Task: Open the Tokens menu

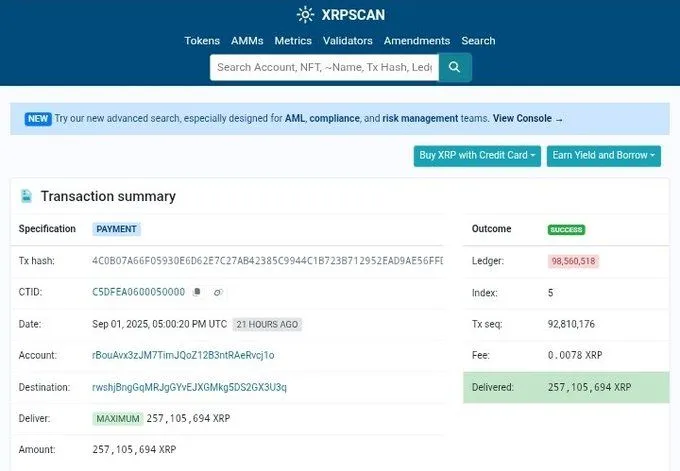Action: 202,41
